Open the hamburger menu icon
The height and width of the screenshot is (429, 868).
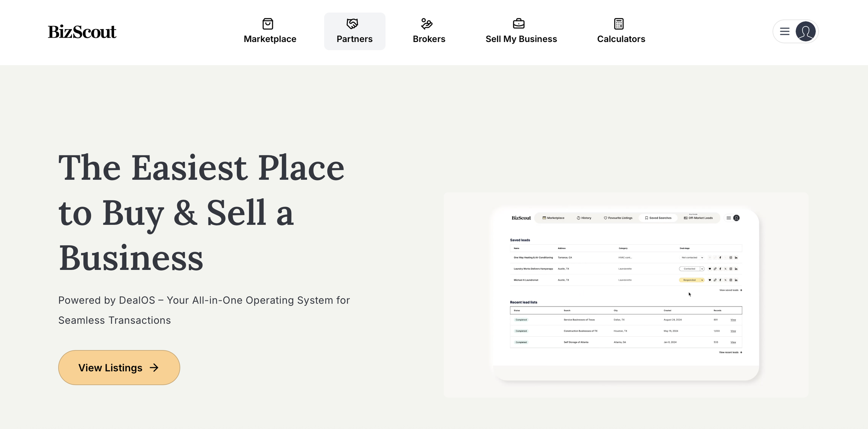[x=785, y=31]
